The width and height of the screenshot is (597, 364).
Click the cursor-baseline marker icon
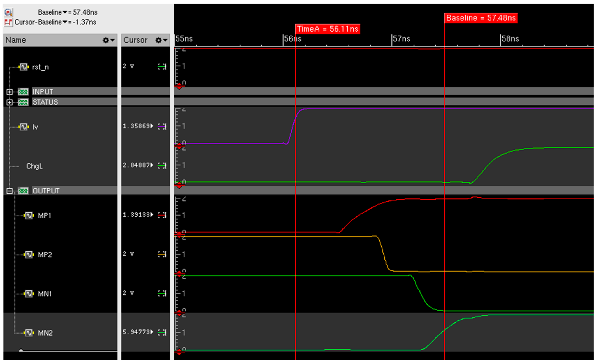[9, 22]
